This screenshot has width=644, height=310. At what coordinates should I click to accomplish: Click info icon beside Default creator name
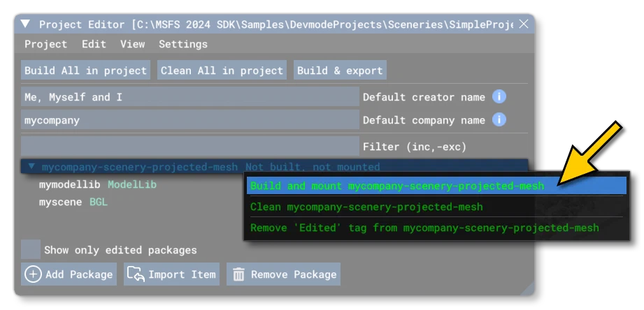pos(499,97)
